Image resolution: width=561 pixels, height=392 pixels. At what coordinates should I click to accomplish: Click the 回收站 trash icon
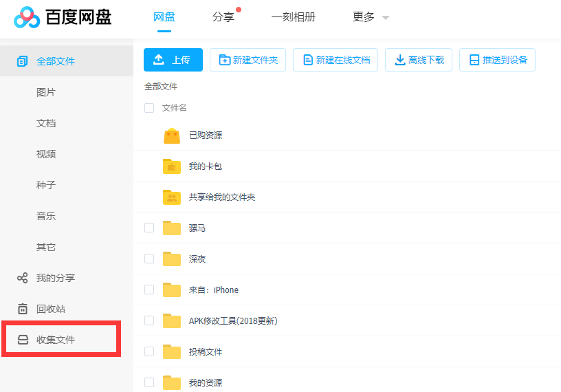(x=23, y=309)
